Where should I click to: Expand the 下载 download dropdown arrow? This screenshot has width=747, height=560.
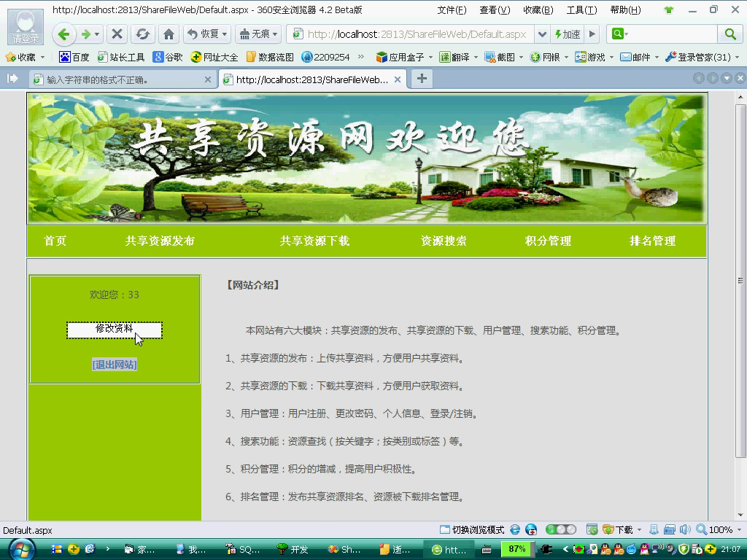[640, 530]
